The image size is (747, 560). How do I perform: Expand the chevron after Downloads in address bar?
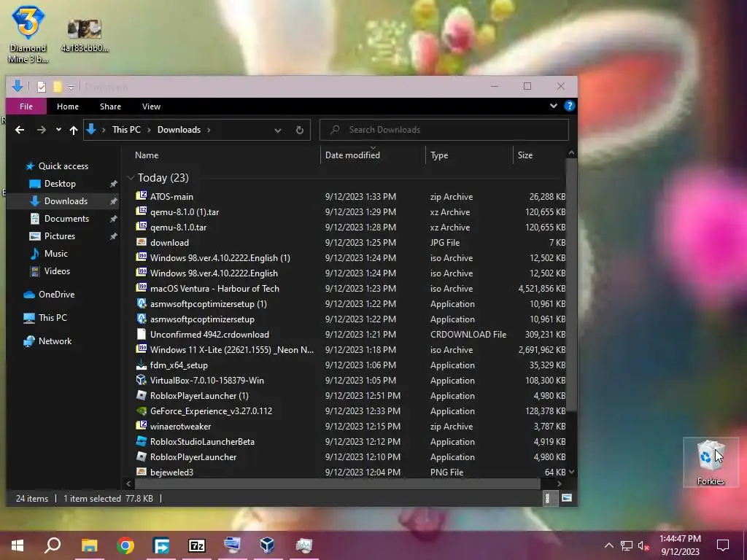[x=209, y=130]
